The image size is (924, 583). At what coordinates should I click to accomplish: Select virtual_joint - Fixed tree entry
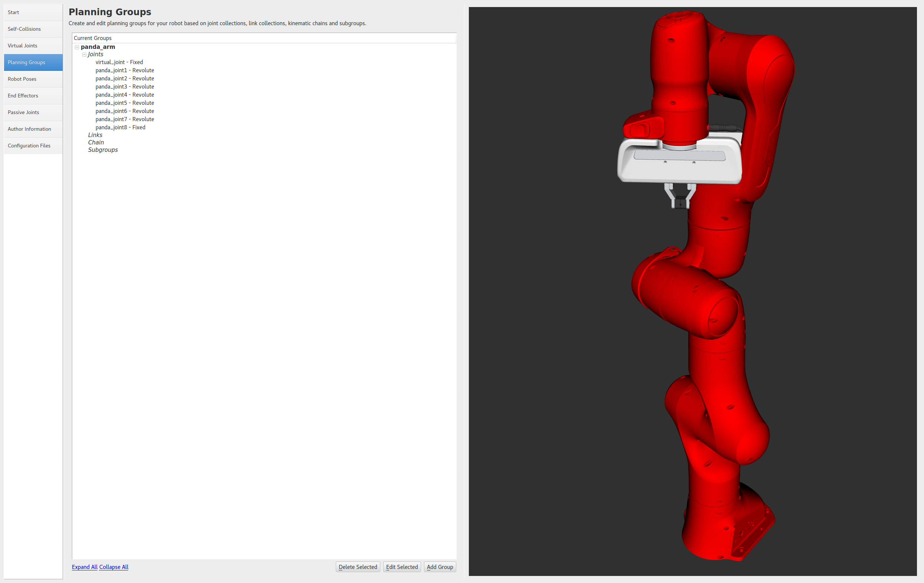119,62
